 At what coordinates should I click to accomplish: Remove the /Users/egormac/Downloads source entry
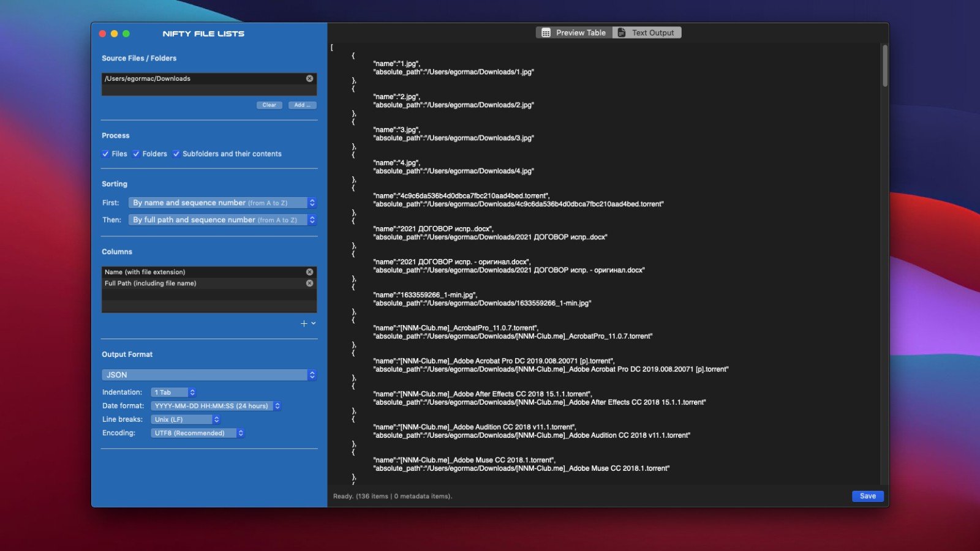coord(309,78)
